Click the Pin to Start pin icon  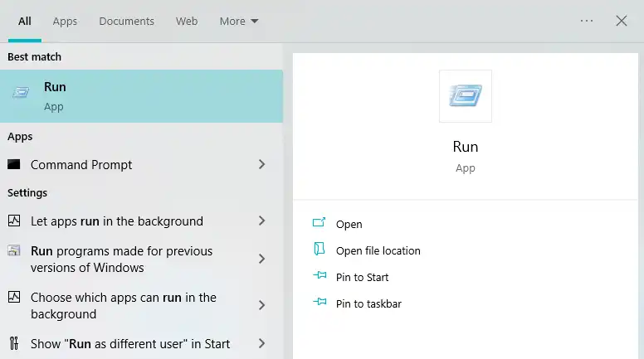[320, 277]
